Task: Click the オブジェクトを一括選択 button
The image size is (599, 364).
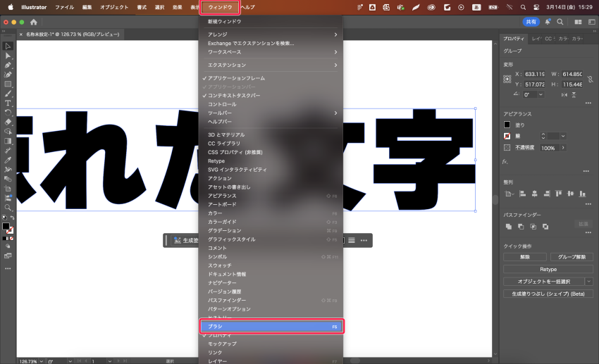Action: pos(544,282)
